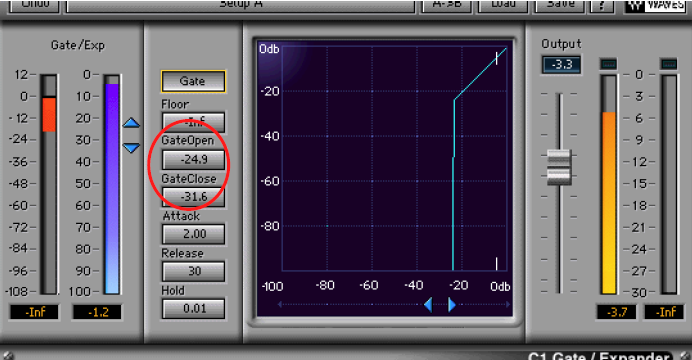
Task: Click the right blue triangle marker under graph
Action: [x=451, y=305]
